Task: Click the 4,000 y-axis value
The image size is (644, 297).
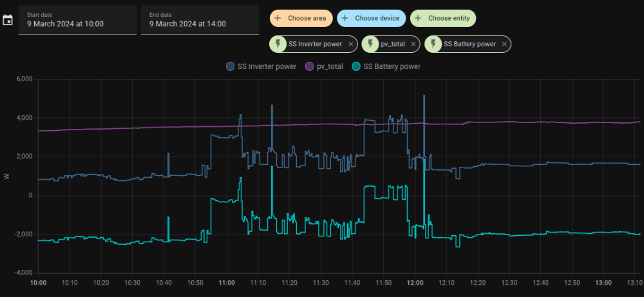Action: tap(26, 118)
